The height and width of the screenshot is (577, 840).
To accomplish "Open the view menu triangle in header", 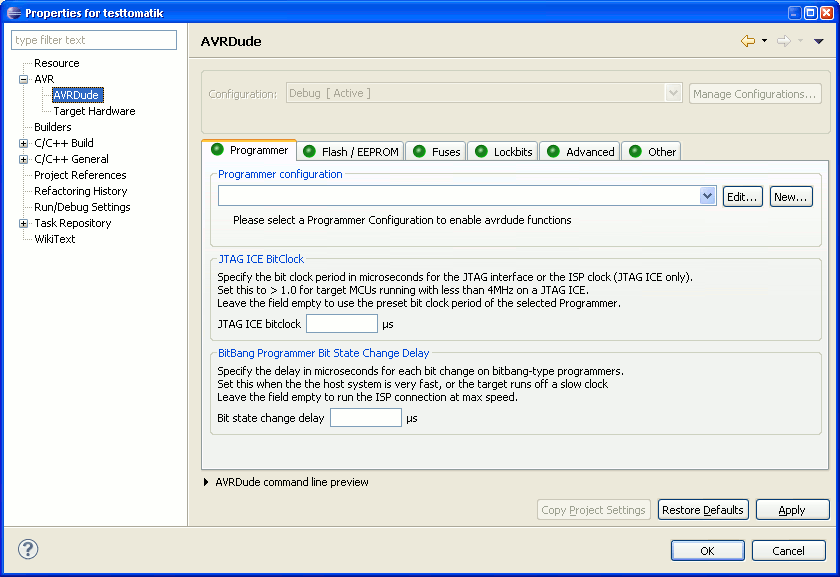I will tap(819, 41).
